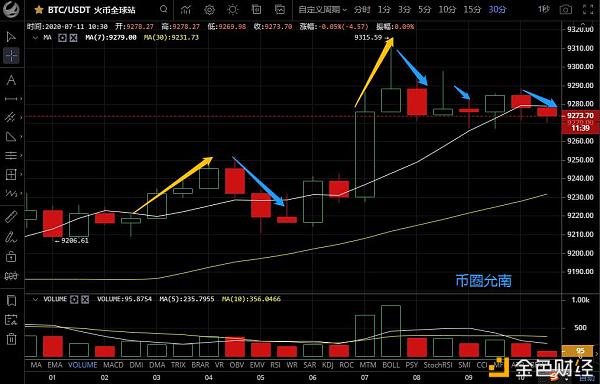
Task: Remove the VOLUME indicator with its X
Action: [85, 299]
